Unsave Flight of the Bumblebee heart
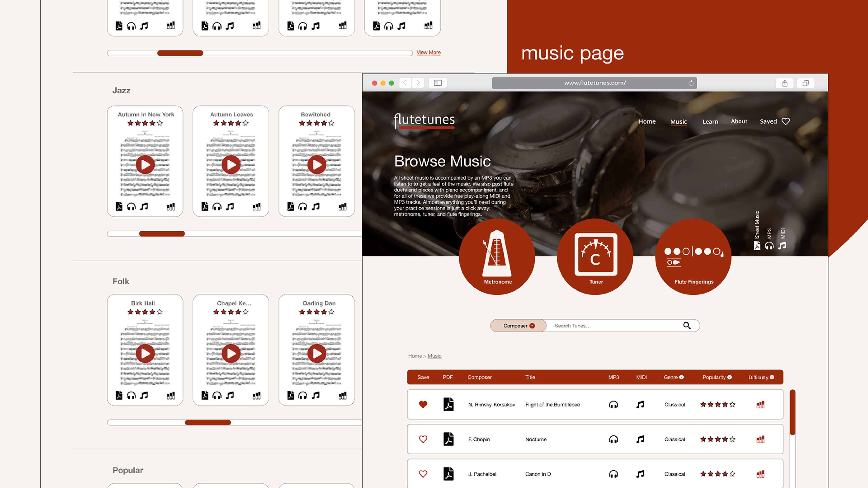The height and width of the screenshot is (488, 868). click(x=423, y=404)
